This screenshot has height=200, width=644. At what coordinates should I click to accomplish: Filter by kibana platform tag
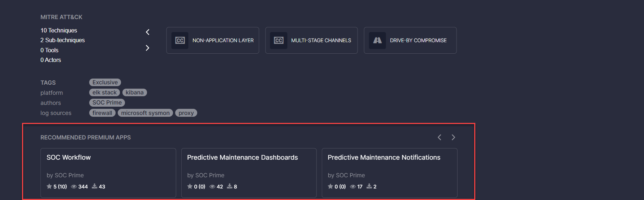pos(134,93)
